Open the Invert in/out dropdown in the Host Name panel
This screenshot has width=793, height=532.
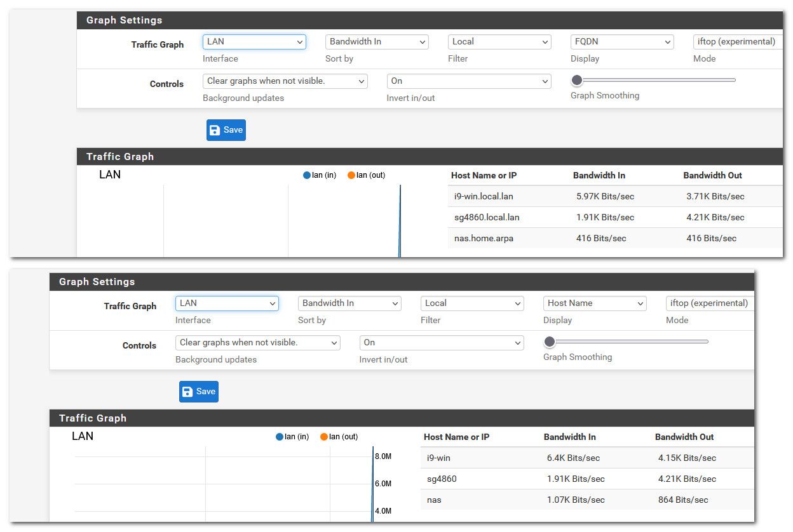(x=442, y=343)
